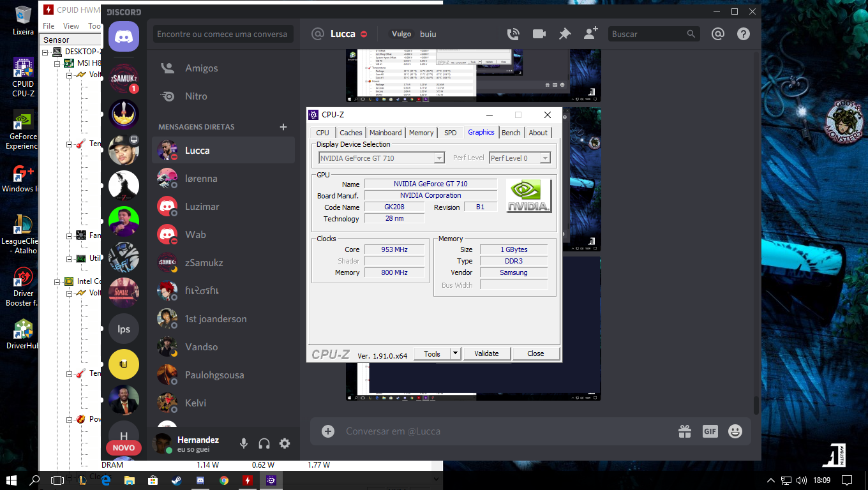Open the Nitro gift icon
The width and height of the screenshot is (868, 490).
pyautogui.click(x=685, y=431)
